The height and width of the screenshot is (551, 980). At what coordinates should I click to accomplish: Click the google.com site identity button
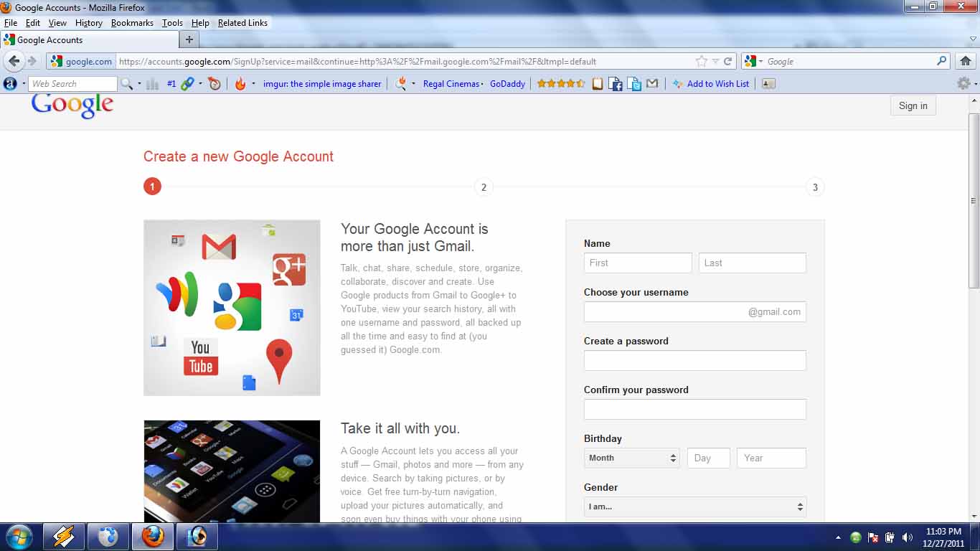coord(81,61)
